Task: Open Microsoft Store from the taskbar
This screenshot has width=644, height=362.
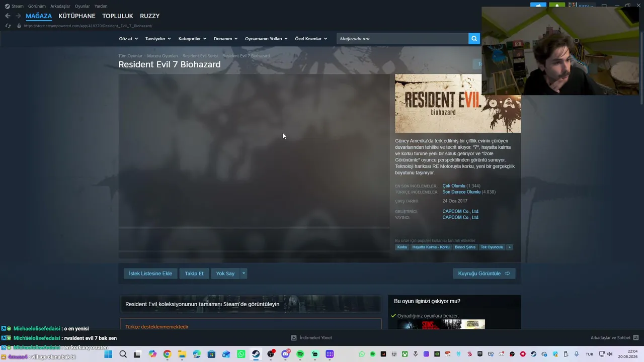Action: 211,354
